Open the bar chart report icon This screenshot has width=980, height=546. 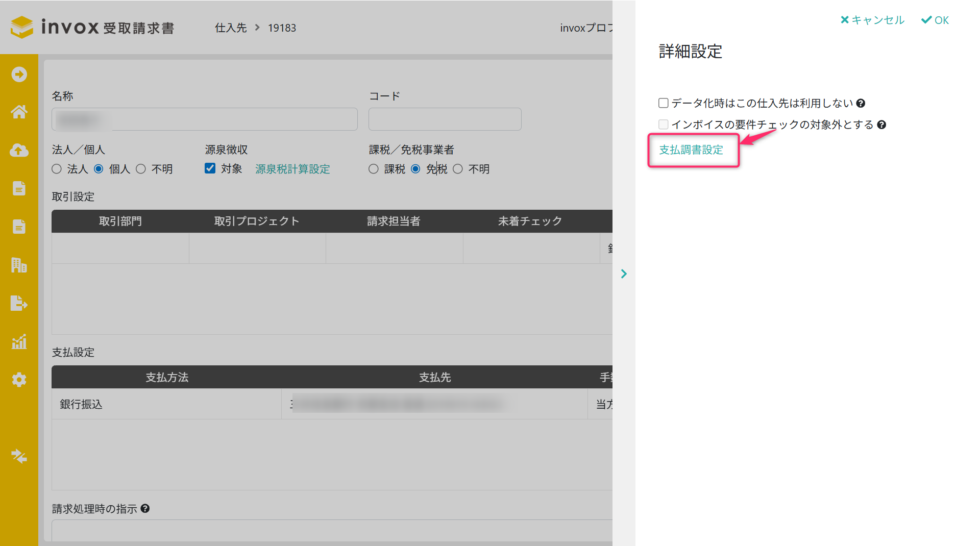pyautogui.click(x=19, y=341)
